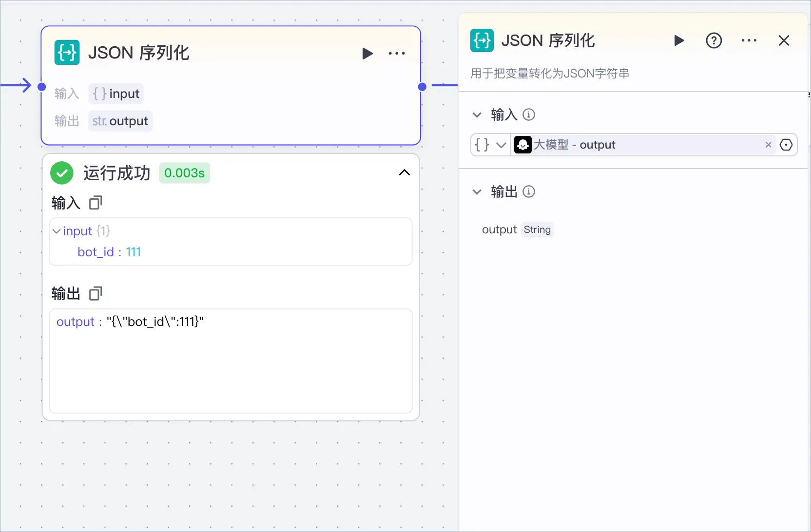
Task: Click the 0.003s runtime badge
Action: pyautogui.click(x=184, y=173)
